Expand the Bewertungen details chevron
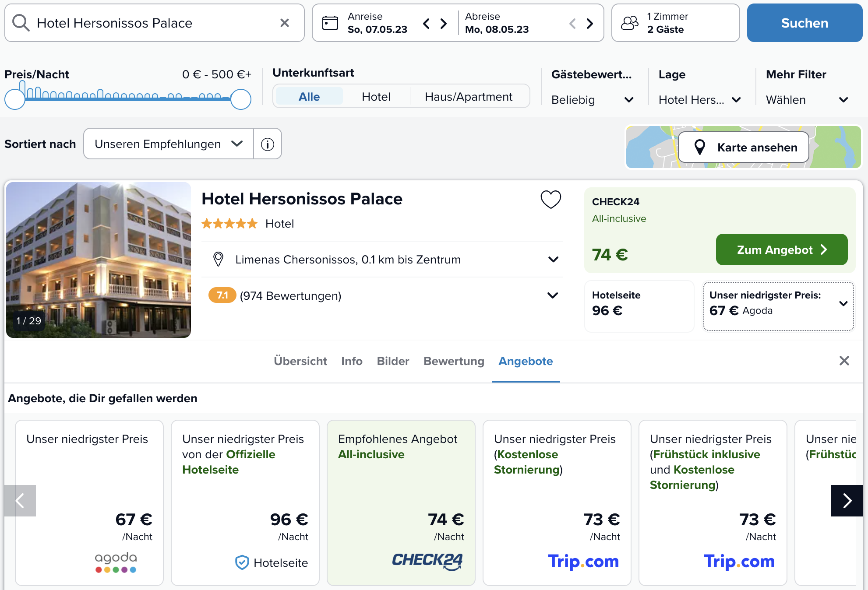This screenshot has height=590, width=868. click(553, 295)
